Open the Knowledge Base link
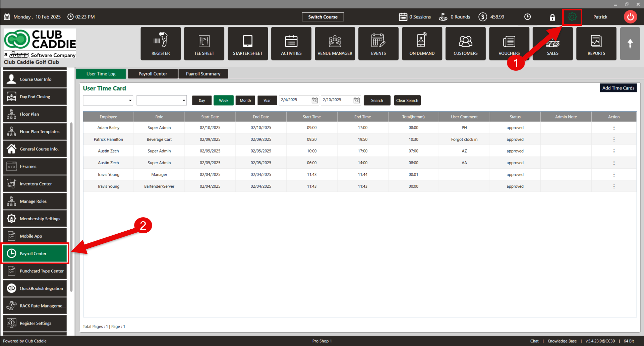Viewport: 644px width, 346px height. coord(562,341)
